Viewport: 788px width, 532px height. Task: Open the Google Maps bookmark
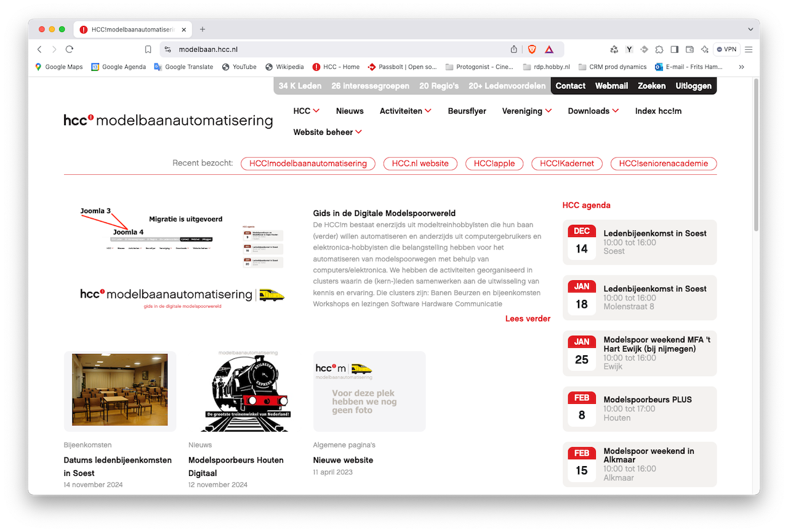click(58, 66)
